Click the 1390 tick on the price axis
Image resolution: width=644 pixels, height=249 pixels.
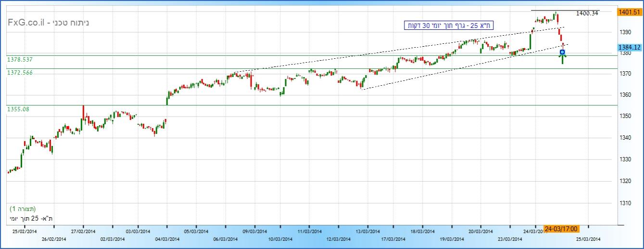pyautogui.click(x=624, y=32)
